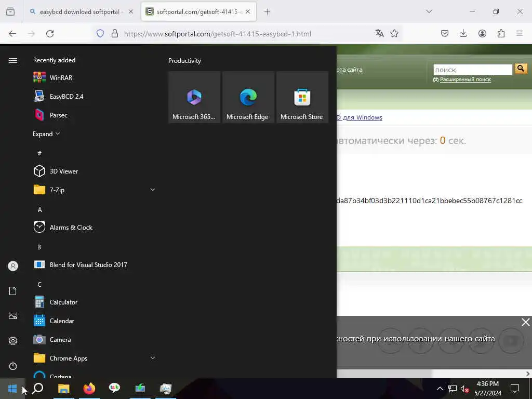Open taskbar Search magnifier
The width and height of the screenshot is (532, 399).
[37, 389]
